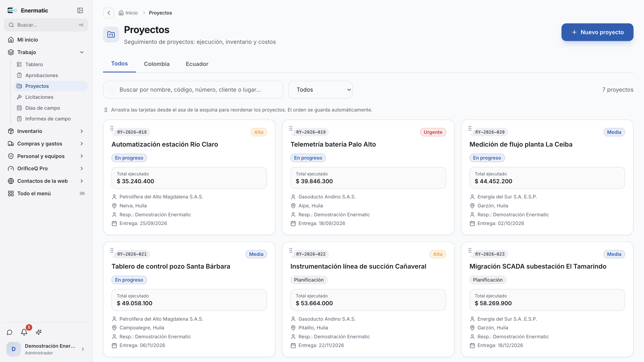The width and height of the screenshot is (644, 362).
Task: Grab drag handle on PRY-2026-018 card
Action: point(112,128)
